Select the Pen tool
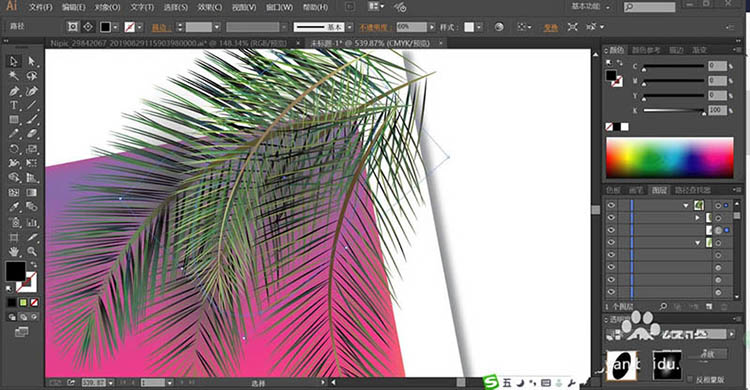The image size is (750, 390). click(13, 90)
